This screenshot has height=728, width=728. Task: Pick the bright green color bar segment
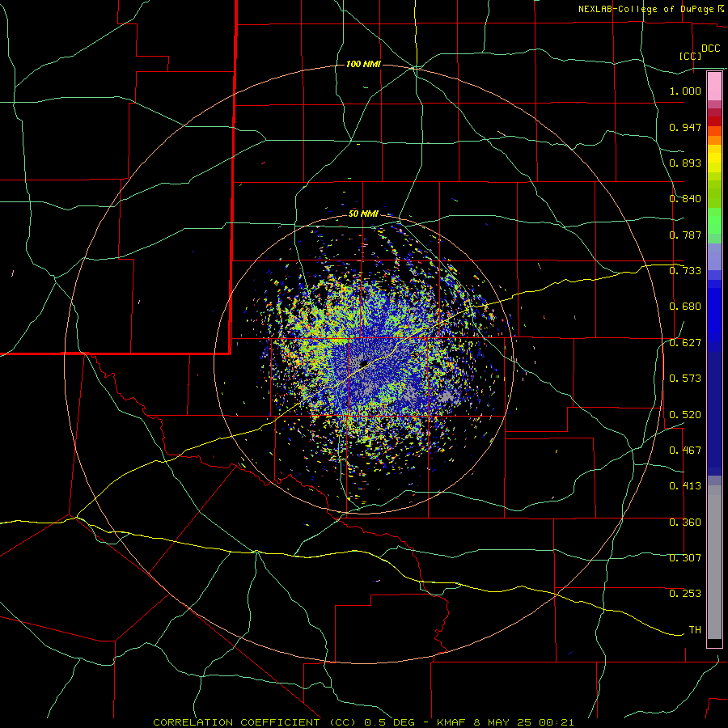point(714,221)
